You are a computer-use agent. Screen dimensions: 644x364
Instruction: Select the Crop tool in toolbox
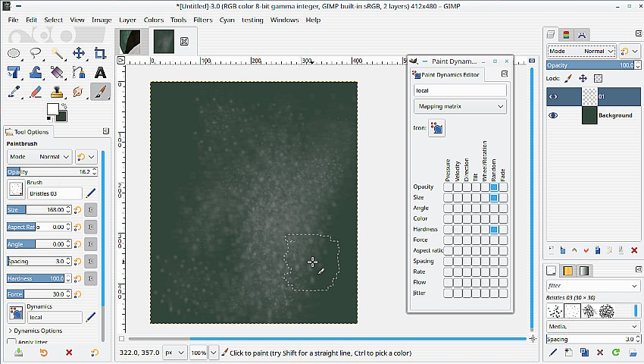[x=100, y=53]
